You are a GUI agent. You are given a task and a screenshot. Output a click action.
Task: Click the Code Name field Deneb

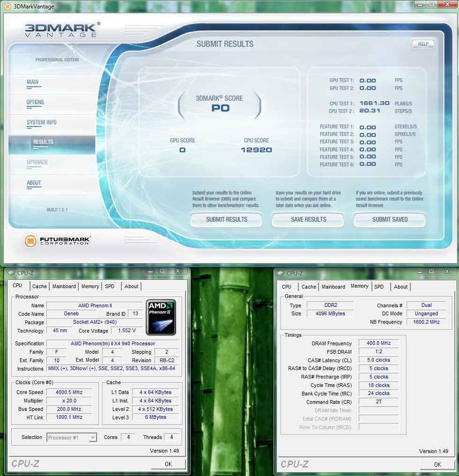(71, 313)
